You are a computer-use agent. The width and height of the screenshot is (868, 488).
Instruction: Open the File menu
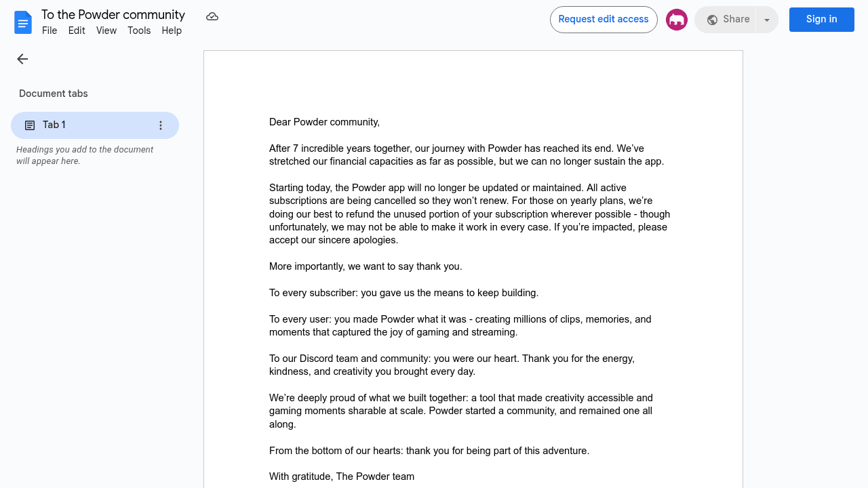coord(50,30)
